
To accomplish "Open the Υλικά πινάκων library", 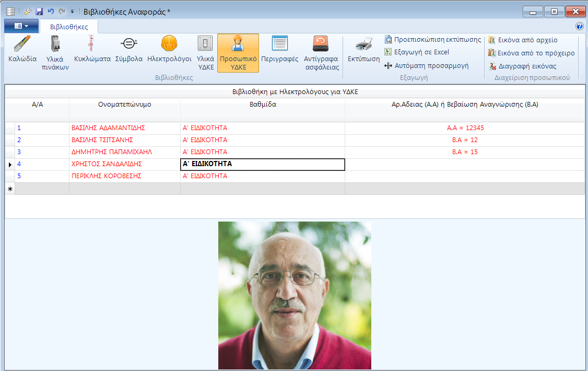I will point(55,52).
